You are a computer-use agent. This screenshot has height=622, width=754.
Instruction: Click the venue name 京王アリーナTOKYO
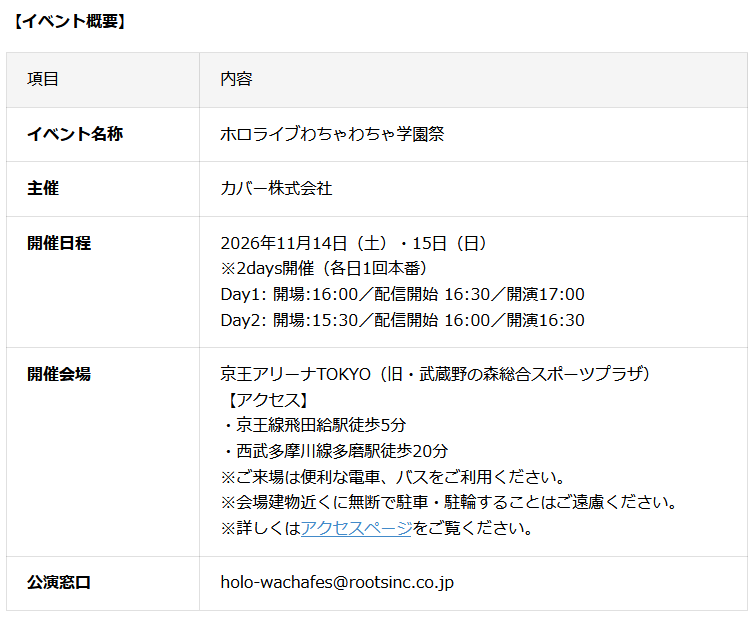pyautogui.click(x=296, y=374)
